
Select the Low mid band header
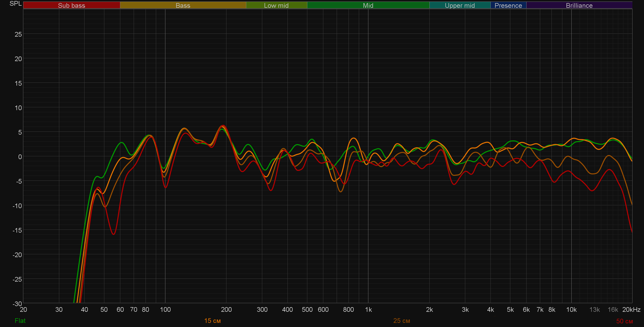(276, 5)
